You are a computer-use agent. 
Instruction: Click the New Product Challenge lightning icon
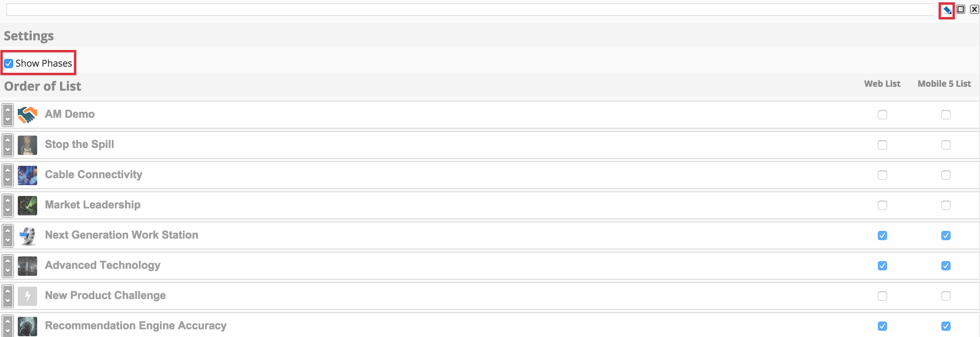(27, 296)
